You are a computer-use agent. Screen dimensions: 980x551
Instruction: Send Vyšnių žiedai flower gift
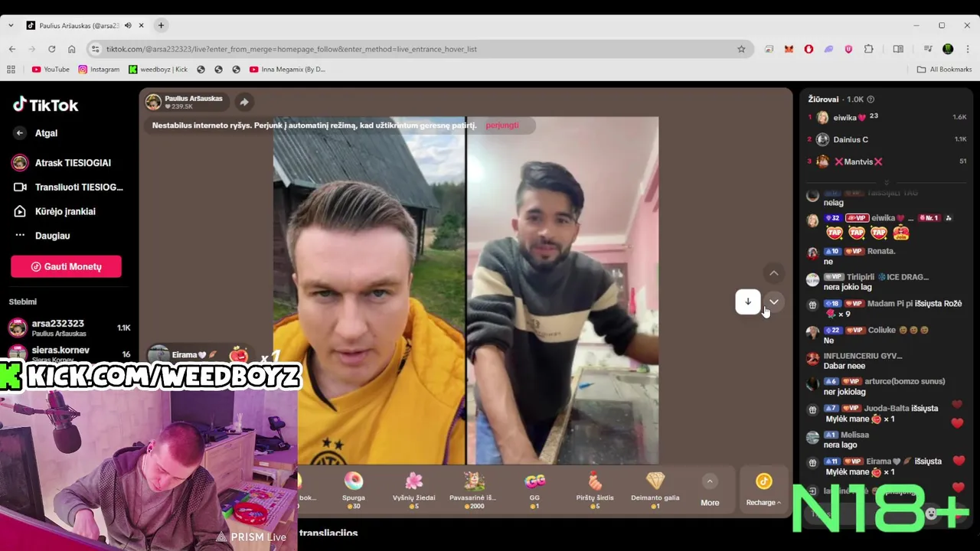pos(414,490)
